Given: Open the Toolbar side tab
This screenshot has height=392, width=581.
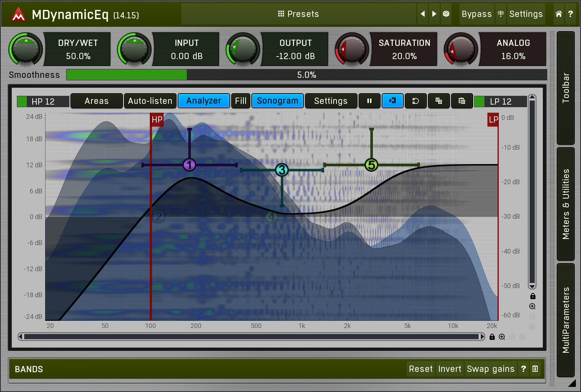Looking at the screenshot, I should point(566,88).
